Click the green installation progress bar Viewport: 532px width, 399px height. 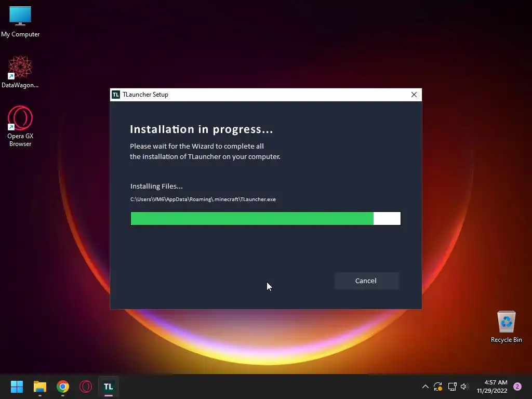(x=265, y=219)
